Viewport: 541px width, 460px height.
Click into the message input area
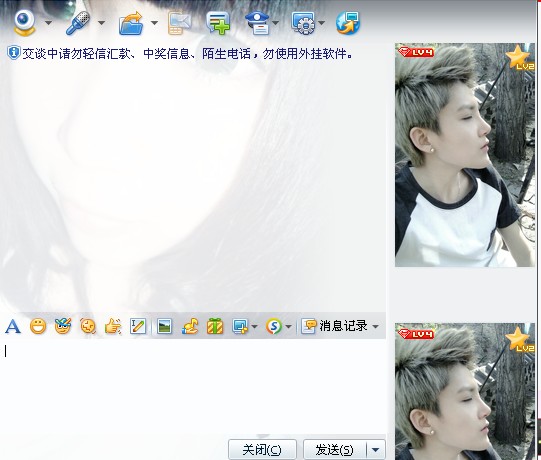point(193,386)
